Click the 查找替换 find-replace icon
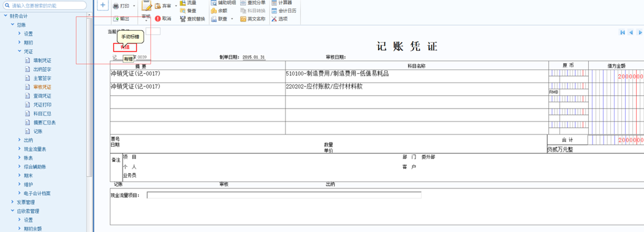Screen dimensions: 644x232 (x=183, y=19)
